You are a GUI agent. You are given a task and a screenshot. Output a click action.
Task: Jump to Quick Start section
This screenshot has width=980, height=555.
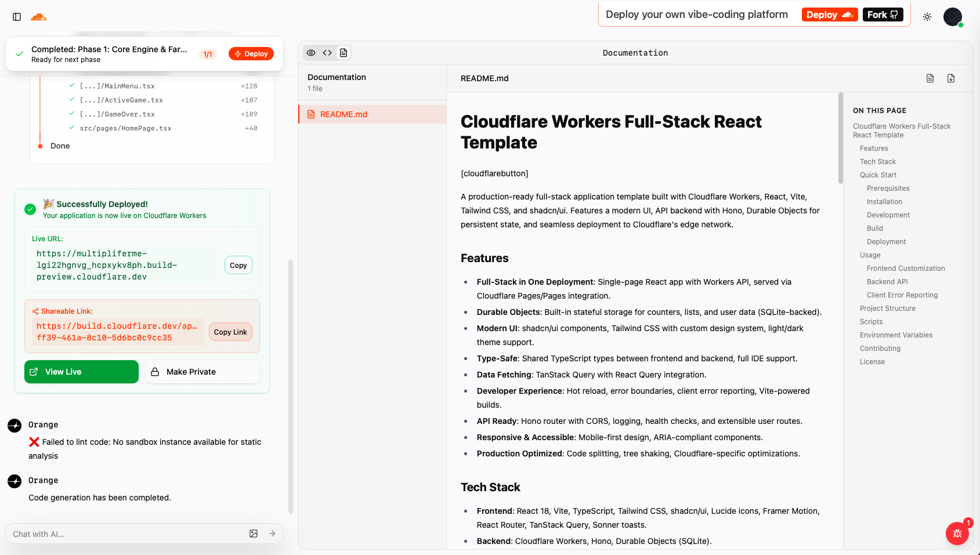pyautogui.click(x=878, y=175)
